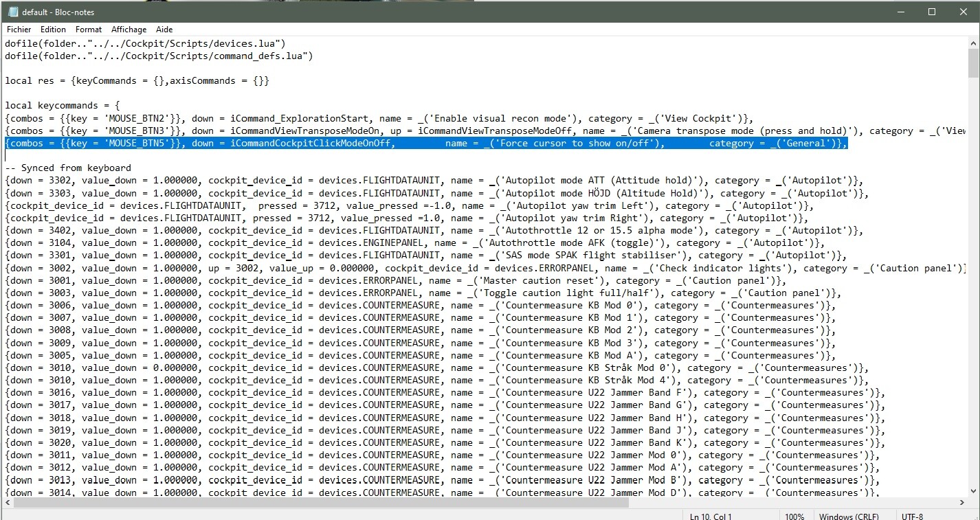Click the MOUSE_BTN2 visual recon line

379,118
